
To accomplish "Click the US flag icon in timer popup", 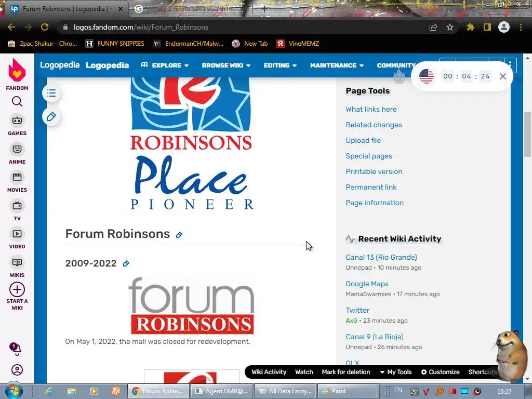I will pyautogui.click(x=427, y=76).
